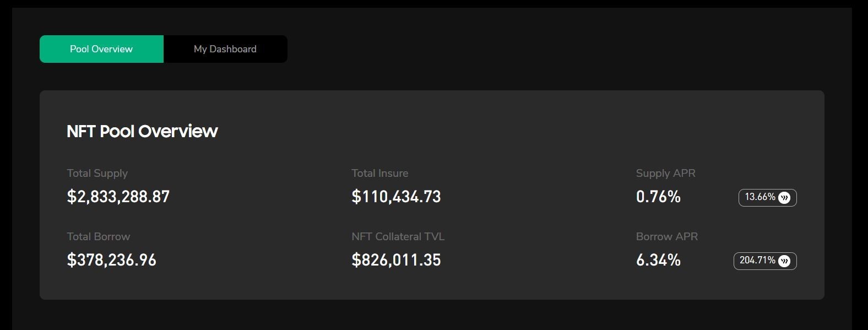Select the Total Supply label
Screen dimensions: 868x330
pyautogui.click(x=97, y=173)
